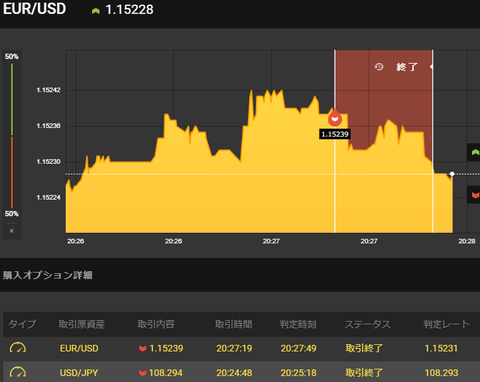Click the タイプ column header

[x=22, y=324]
